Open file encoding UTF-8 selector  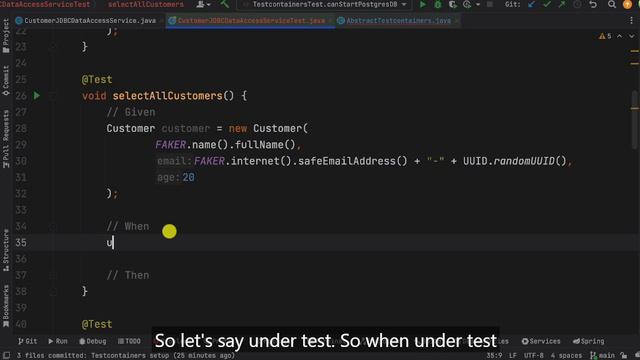pos(533,356)
